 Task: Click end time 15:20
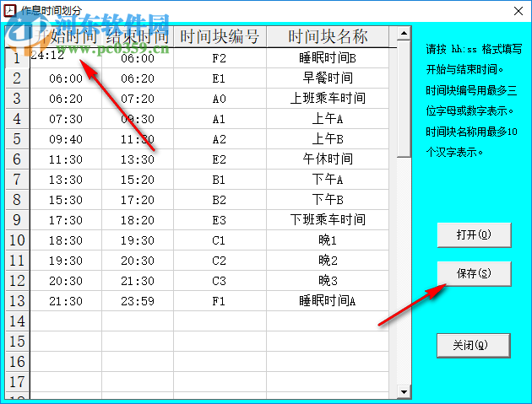pyautogui.click(x=138, y=180)
